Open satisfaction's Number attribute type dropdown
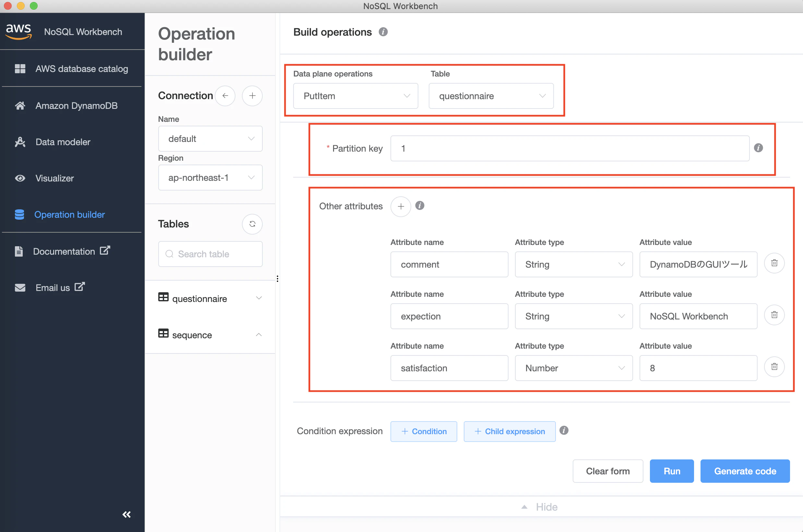 tap(573, 368)
